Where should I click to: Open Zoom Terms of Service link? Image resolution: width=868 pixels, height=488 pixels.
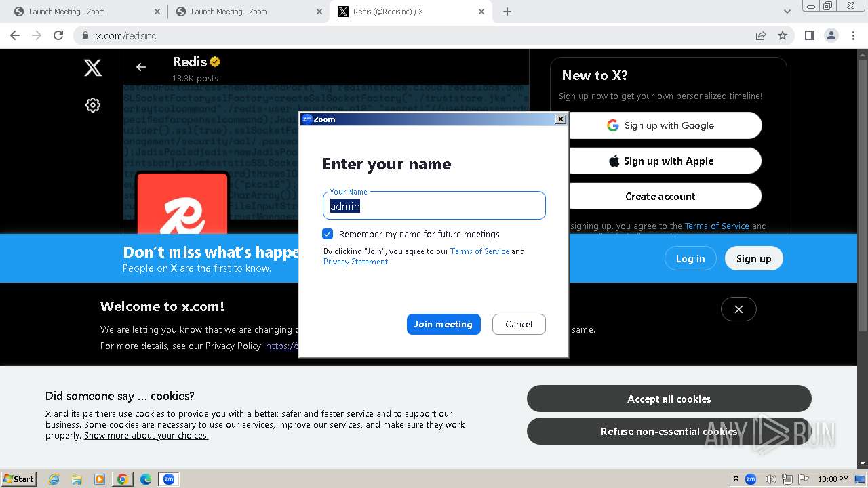coord(479,251)
